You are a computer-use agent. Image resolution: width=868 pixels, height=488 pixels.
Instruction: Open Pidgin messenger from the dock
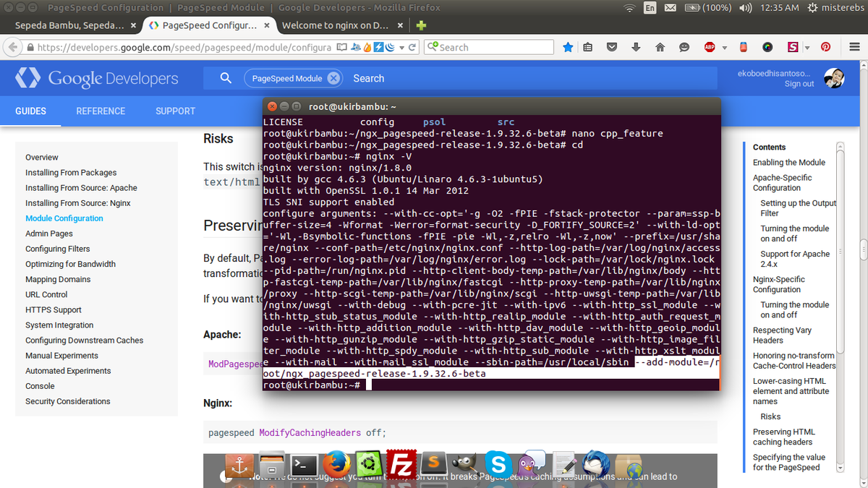click(530, 464)
